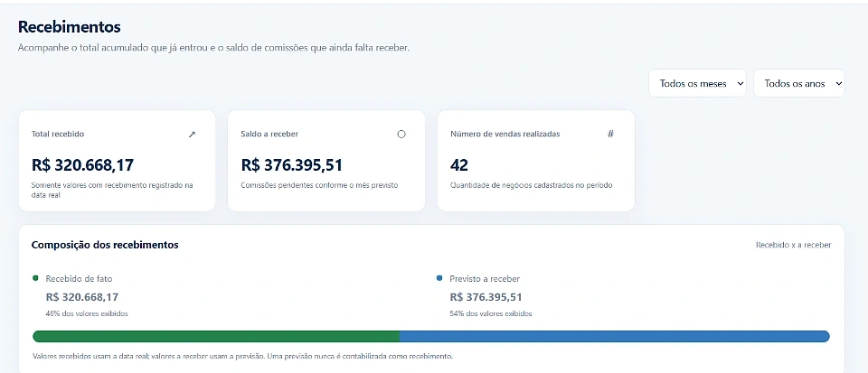Click the green dot beside Recebido de fato
Viewport: 868px width, 373px height.
click(x=36, y=278)
